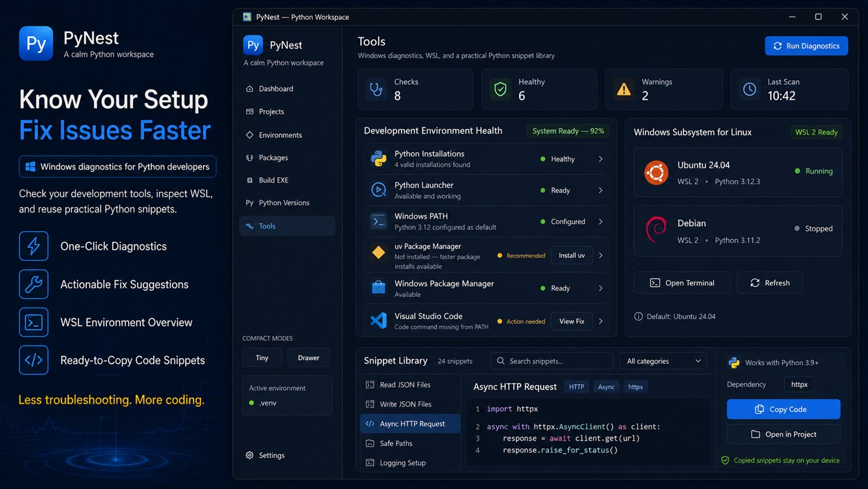Image resolution: width=868 pixels, height=489 pixels.
Task: Switch to Tiny compact mode
Action: click(x=262, y=358)
